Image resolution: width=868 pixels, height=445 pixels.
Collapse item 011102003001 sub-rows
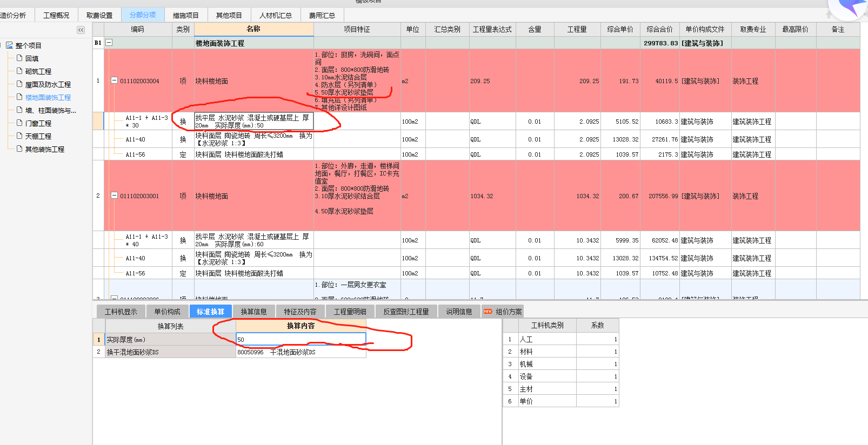(114, 195)
